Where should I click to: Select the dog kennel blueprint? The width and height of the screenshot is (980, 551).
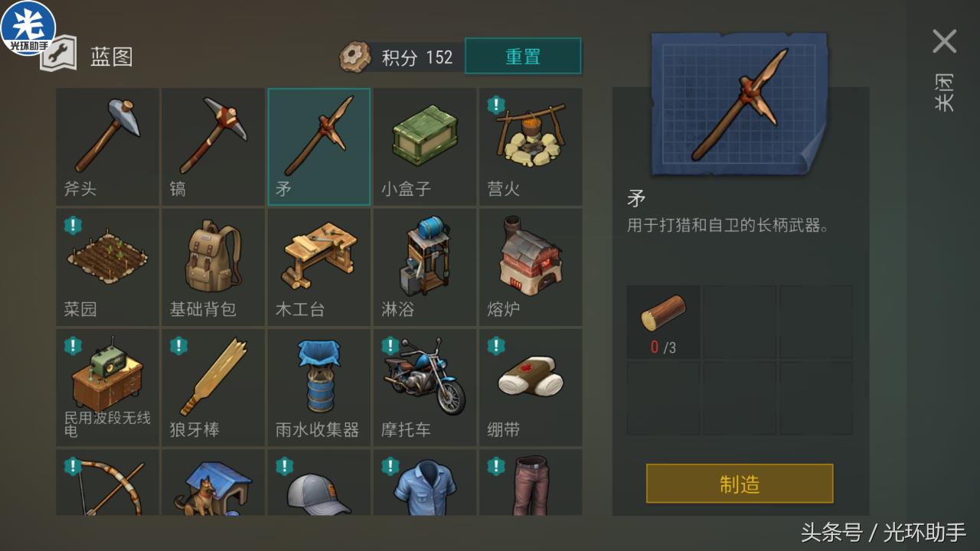(213, 482)
